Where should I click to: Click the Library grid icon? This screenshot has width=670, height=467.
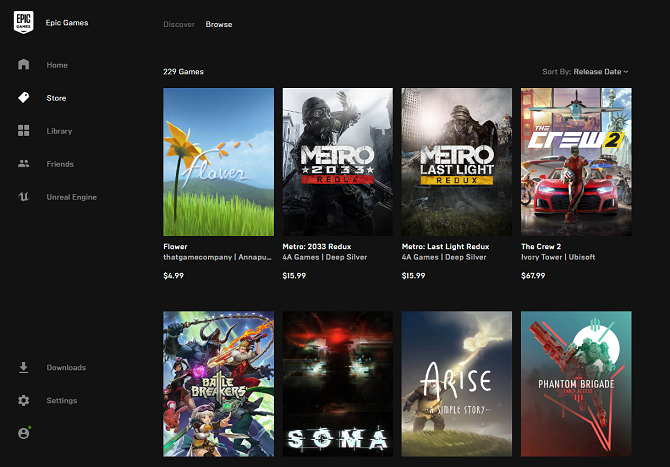(24, 131)
